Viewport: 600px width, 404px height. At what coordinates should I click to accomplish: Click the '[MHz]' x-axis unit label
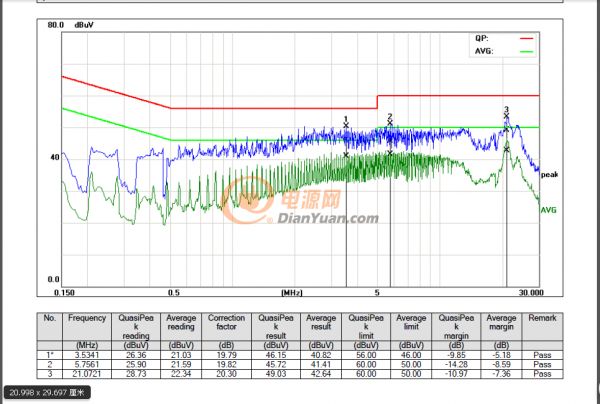[292, 293]
